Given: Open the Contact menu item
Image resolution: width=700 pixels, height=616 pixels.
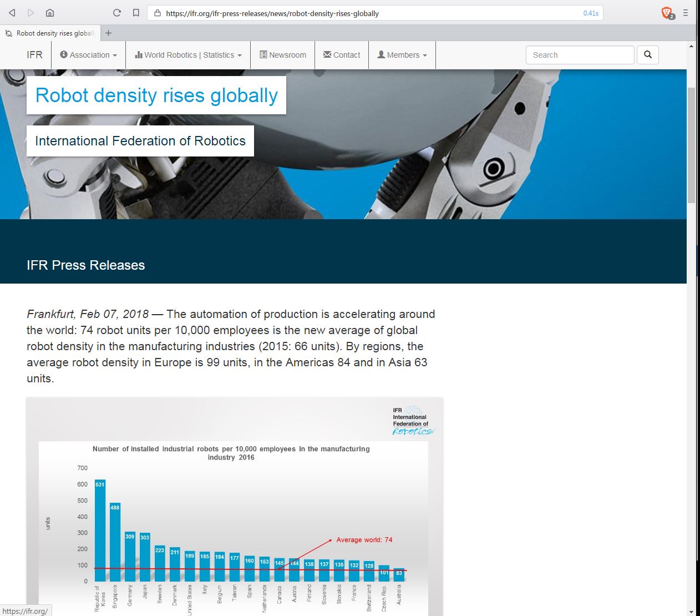Looking at the screenshot, I should coord(342,55).
